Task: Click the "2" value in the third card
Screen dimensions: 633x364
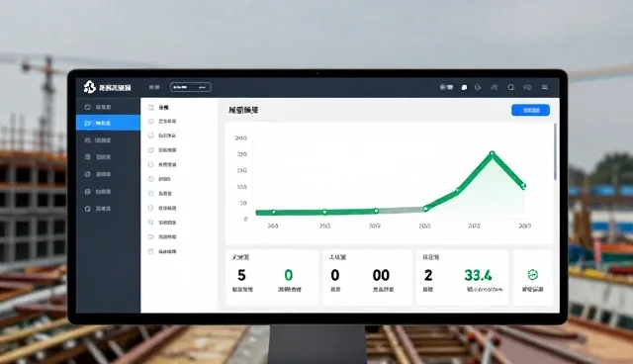Action: point(428,275)
